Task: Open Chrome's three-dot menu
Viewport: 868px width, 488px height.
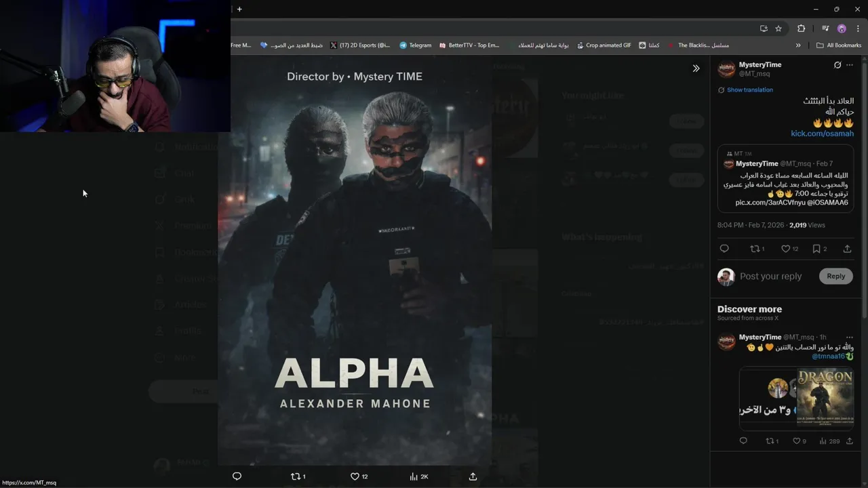Action: [x=858, y=28]
